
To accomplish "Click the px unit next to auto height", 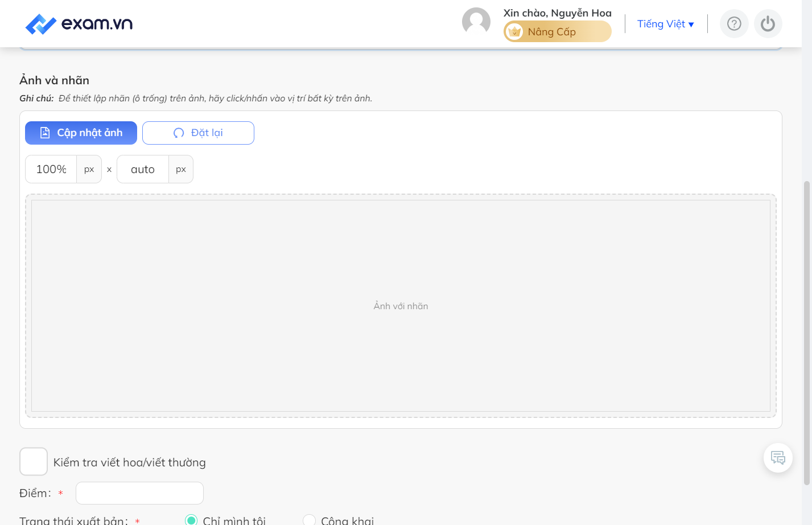I will click(181, 169).
